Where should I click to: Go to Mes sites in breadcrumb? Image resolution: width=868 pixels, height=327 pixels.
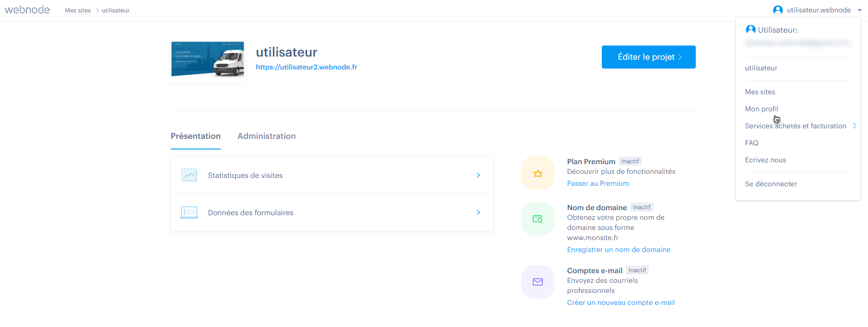tap(78, 11)
